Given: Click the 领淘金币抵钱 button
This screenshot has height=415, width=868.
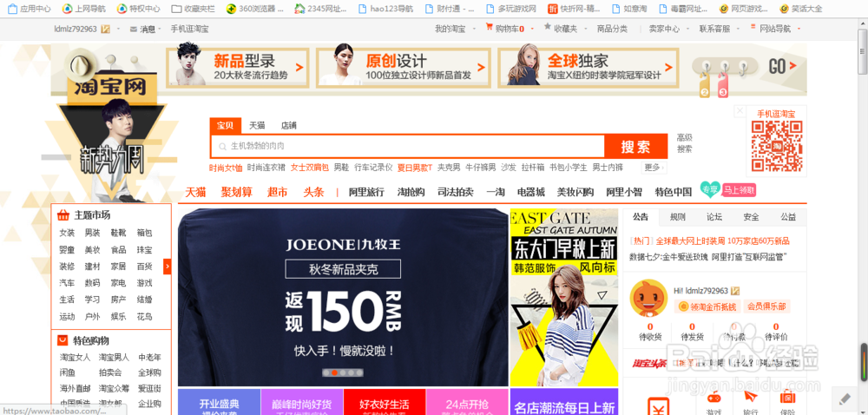Looking at the screenshot, I should click(x=707, y=306).
